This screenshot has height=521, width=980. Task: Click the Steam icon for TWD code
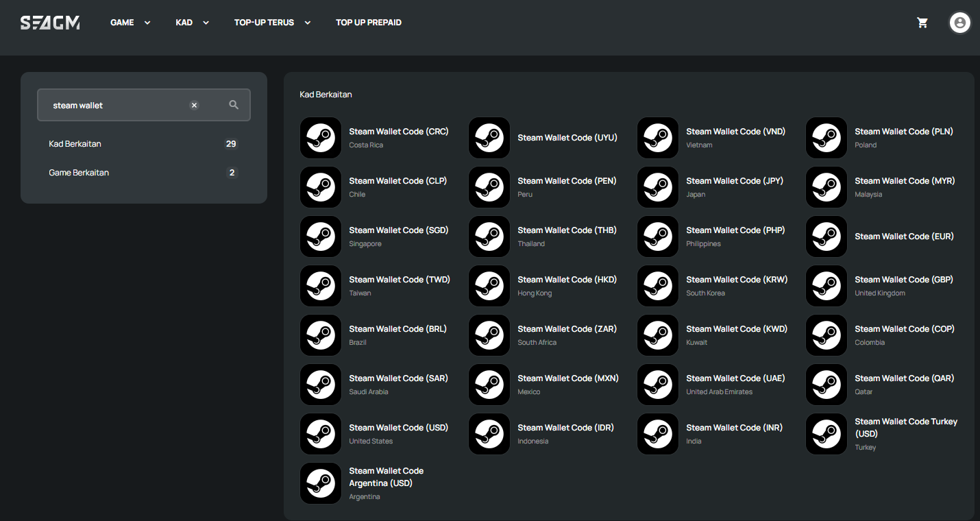pos(321,286)
